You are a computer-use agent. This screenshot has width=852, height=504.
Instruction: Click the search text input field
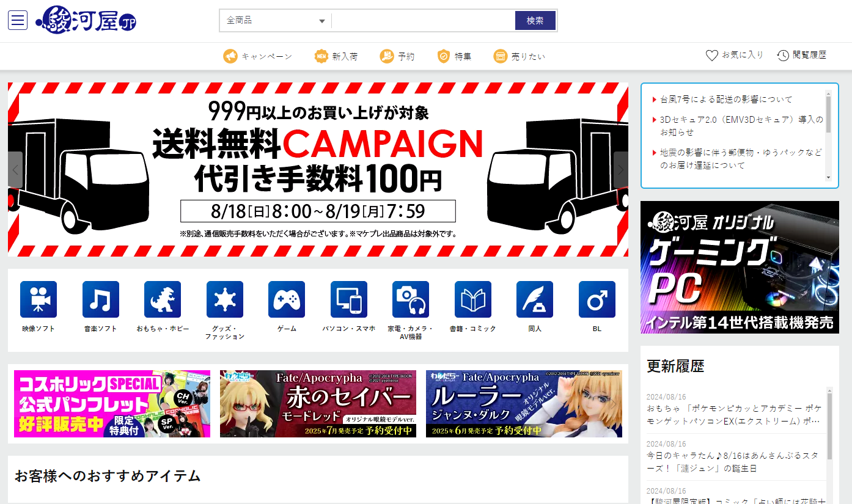pos(423,21)
